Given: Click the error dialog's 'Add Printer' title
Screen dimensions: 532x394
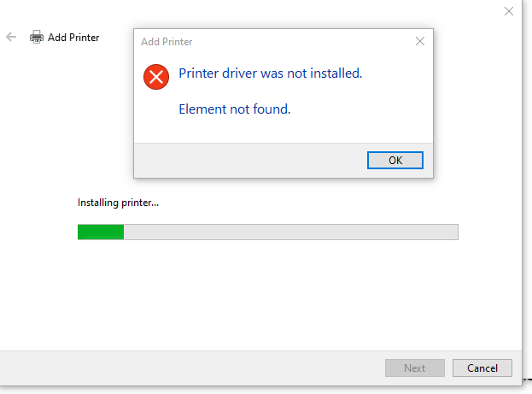Looking at the screenshot, I should (x=167, y=41).
